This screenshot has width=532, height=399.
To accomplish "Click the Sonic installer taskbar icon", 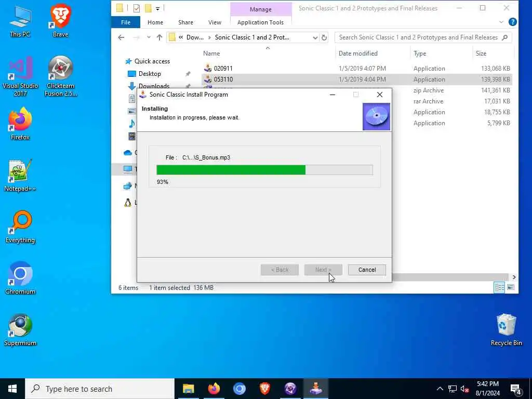I will coord(315,389).
